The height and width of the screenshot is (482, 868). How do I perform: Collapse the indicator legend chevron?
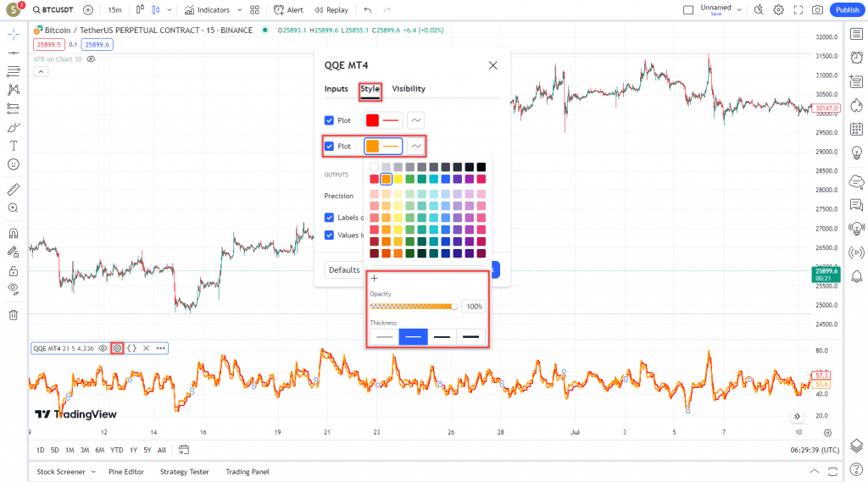tap(41, 71)
